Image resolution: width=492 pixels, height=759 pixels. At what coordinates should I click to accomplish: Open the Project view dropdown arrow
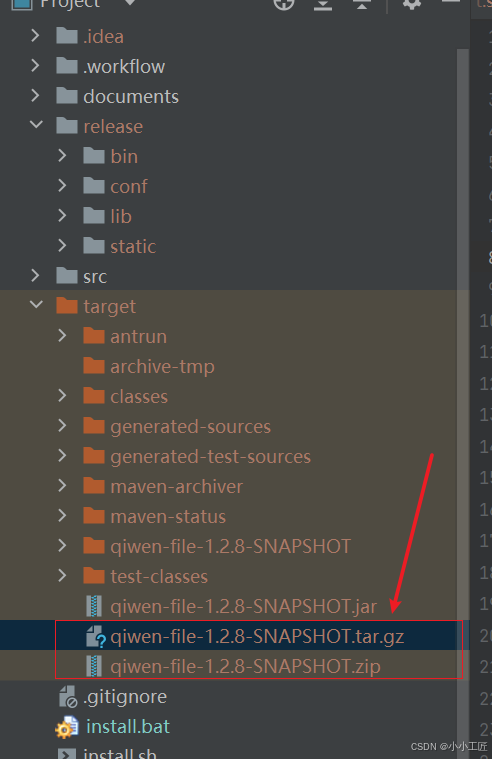129,3
